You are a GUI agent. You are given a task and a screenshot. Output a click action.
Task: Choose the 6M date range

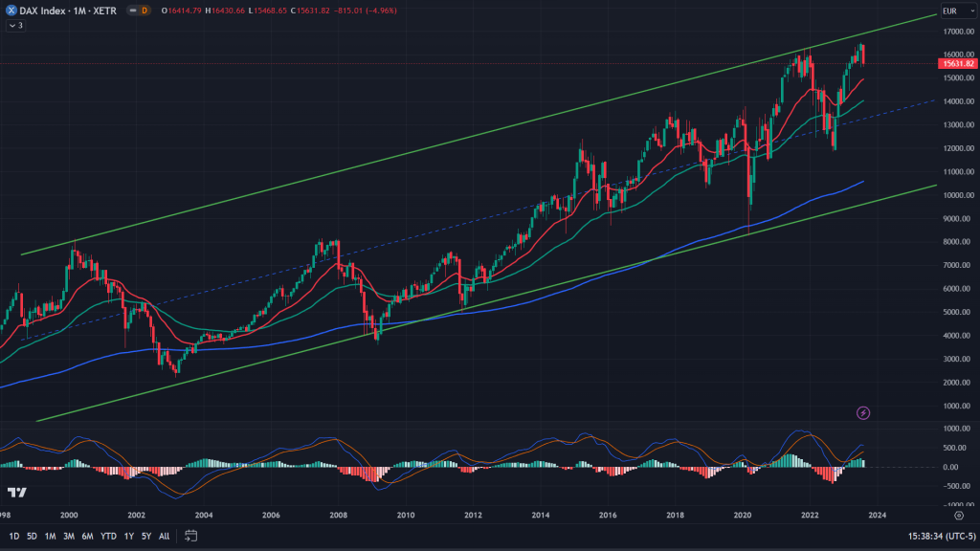point(87,536)
